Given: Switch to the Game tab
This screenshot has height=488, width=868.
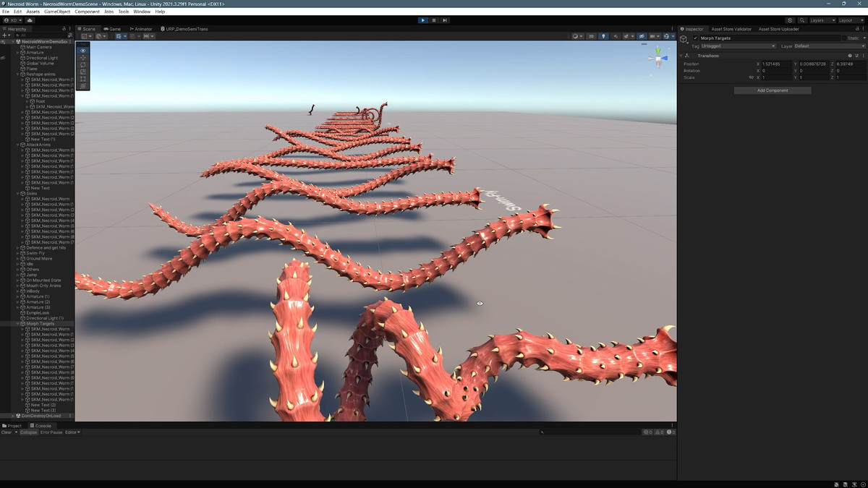Looking at the screenshot, I should (112, 29).
